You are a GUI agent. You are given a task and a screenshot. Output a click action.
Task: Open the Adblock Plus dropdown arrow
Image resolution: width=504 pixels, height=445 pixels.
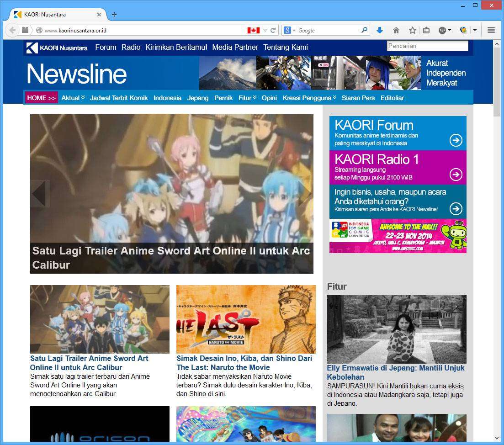point(449,30)
